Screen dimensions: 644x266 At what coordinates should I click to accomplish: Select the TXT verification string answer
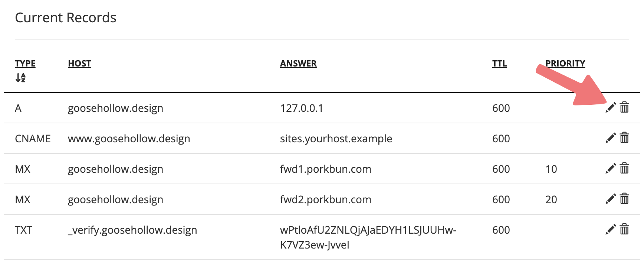click(x=368, y=237)
